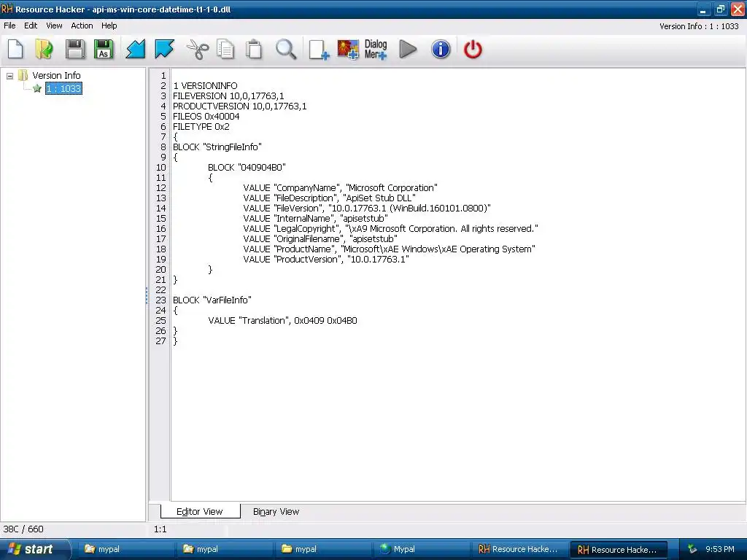Switch to the second mypal taskbar window

(224, 549)
